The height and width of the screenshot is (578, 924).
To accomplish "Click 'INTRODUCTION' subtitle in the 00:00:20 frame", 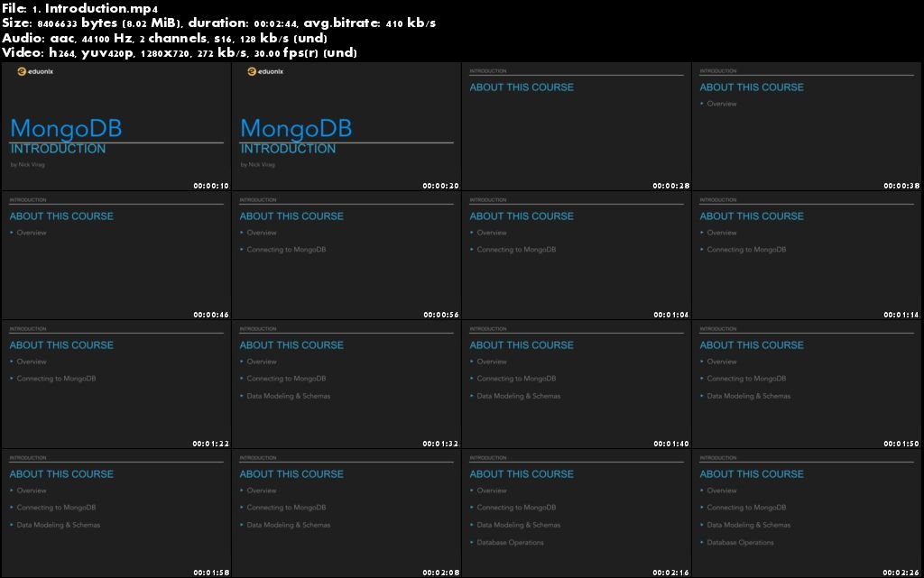I will (288, 149).
